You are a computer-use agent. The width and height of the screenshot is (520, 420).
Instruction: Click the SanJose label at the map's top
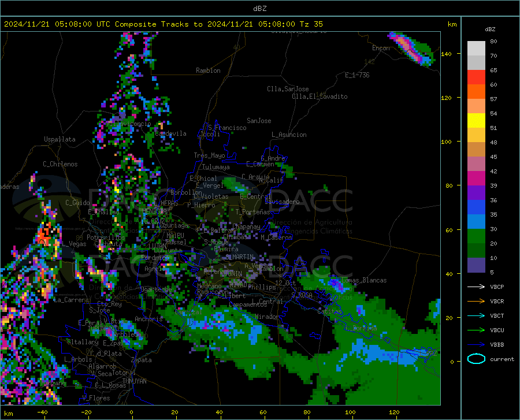pos(259,121)
